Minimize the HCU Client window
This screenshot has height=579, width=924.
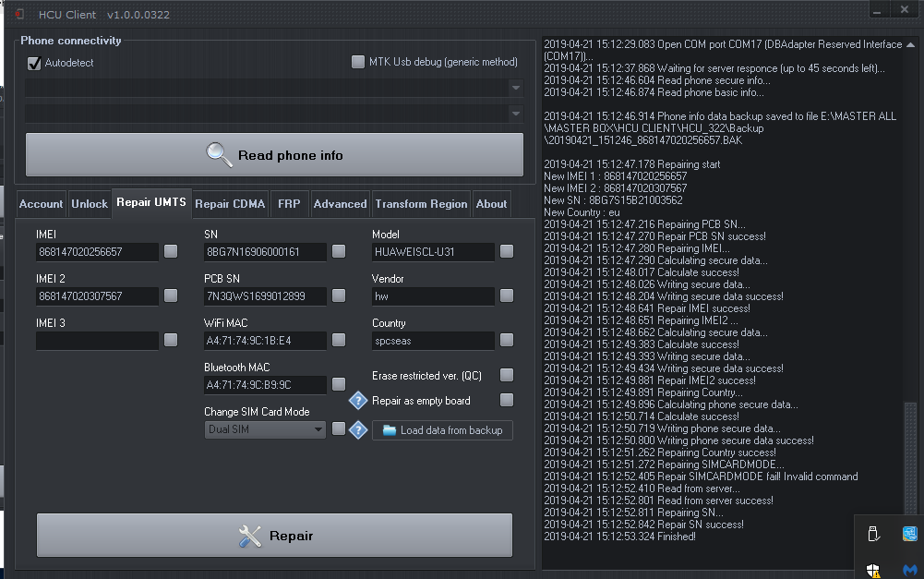click(x=877, y=10)
